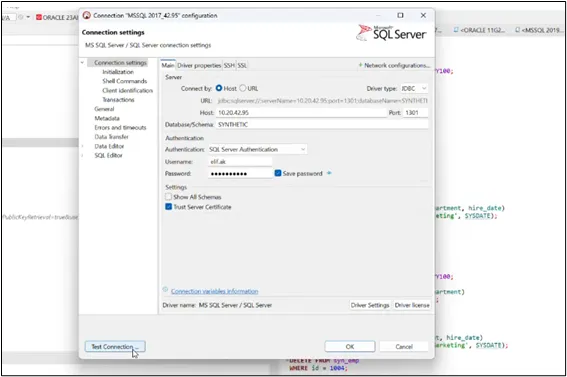Click the dialog title bar DBeaver icon
This screenshot has width=567, height=377.
pos(87,16)
